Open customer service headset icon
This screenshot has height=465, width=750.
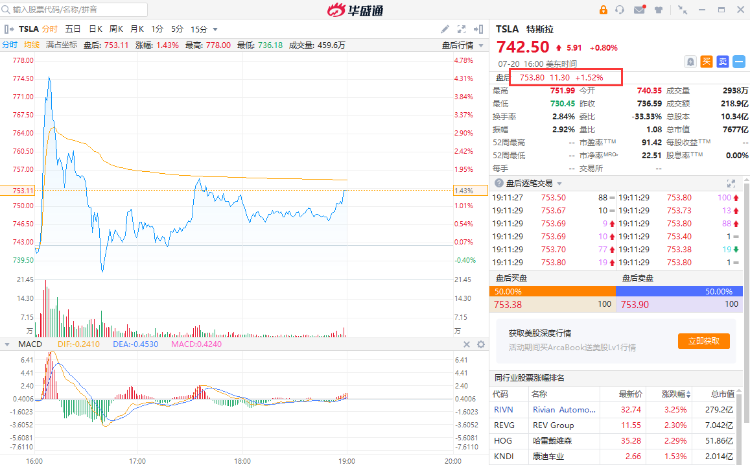pyautogui.click(x=620, y=10)
